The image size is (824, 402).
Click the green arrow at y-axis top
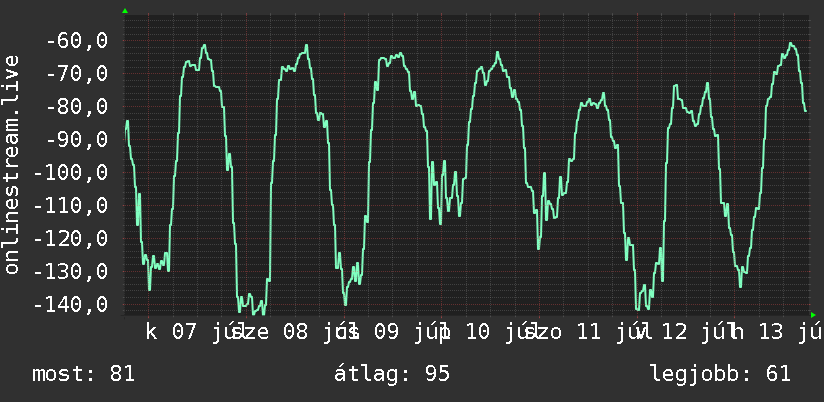pos(125,11)
